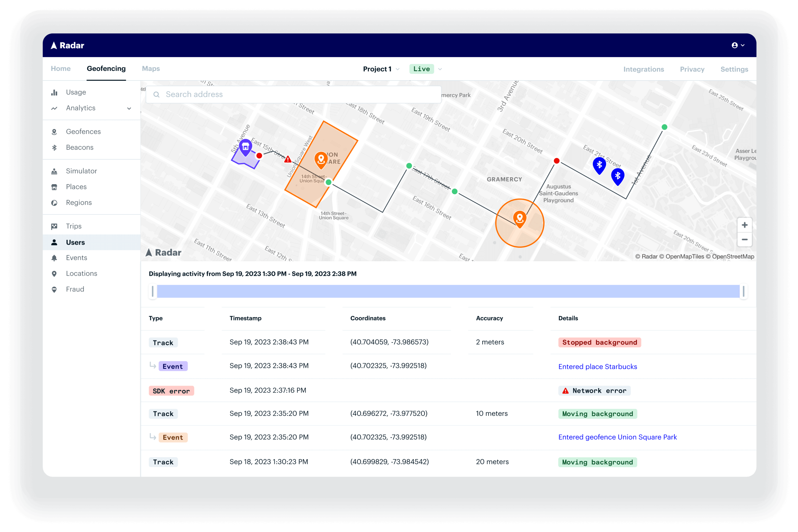Screen dimensions: 798x532
Task: Switch to the Maps tab
Action: click(151, 69)
